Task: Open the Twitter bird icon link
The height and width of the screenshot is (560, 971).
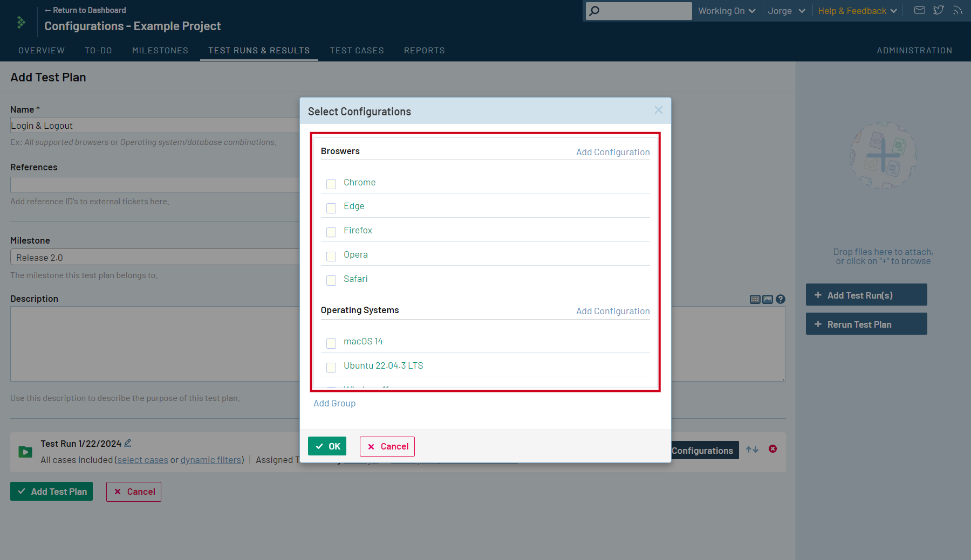Action: 939,10
